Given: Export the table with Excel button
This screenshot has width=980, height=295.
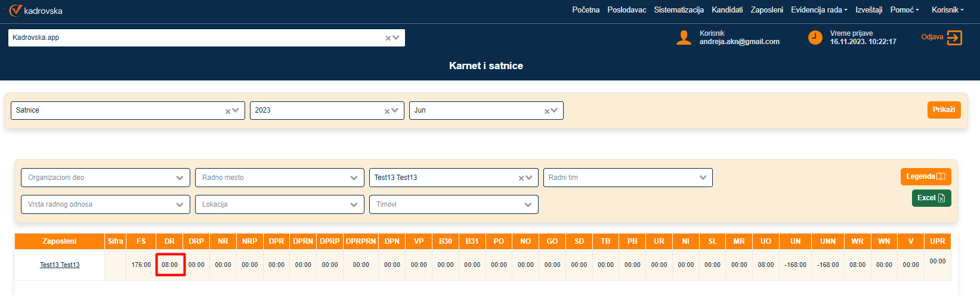Looking at the screenshot, I should tap(931, 198).
